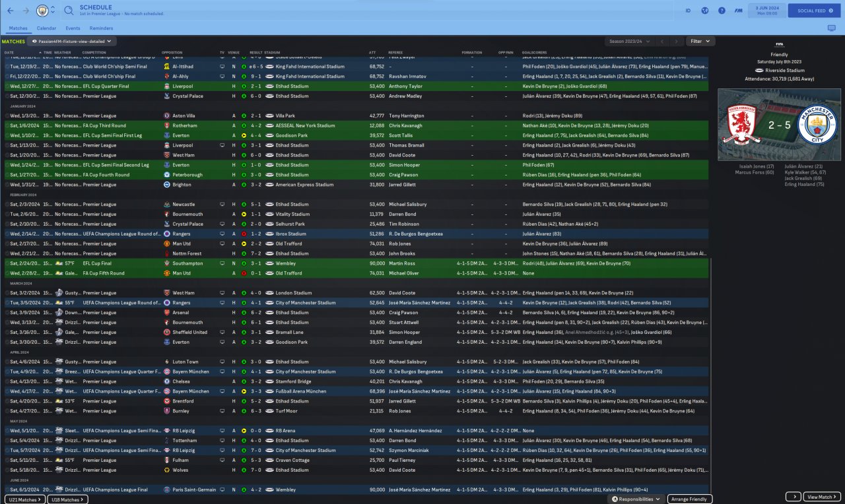
Task: Click the Newcastle club crest
Action: point(166,205)
